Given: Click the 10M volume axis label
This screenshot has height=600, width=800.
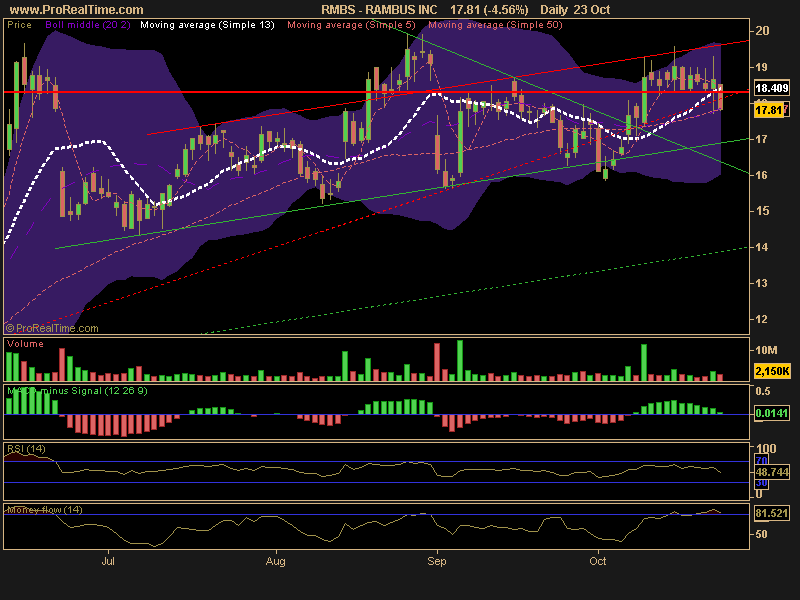Looking at the screenshot, I should pyautogui.click(x=766, y=350).
